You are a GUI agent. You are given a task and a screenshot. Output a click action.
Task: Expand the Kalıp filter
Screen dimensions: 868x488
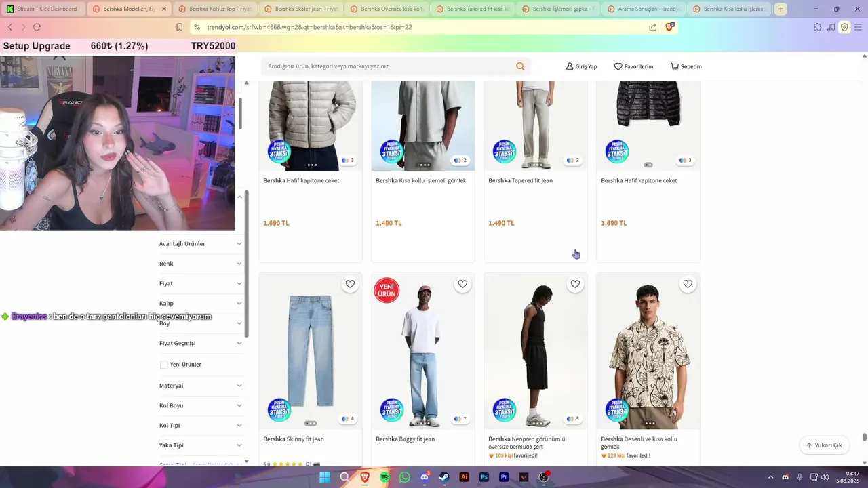(x=200, y=303)
